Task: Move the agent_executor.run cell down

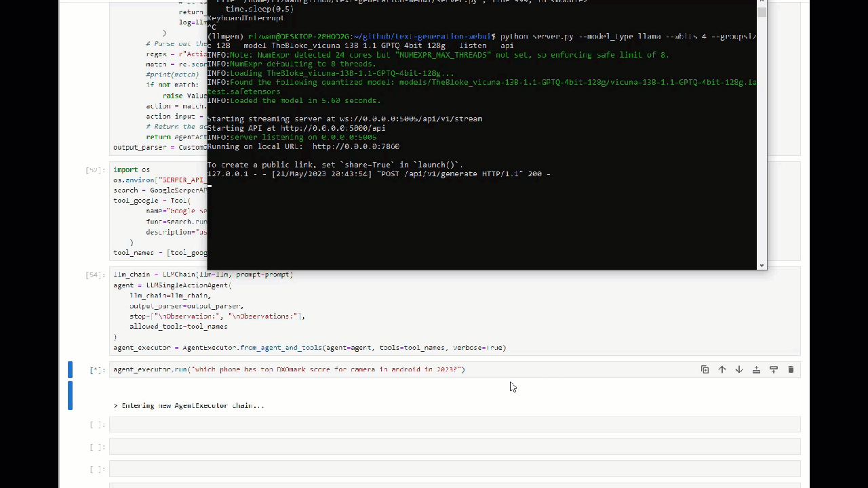Action: tap(739, 369)
